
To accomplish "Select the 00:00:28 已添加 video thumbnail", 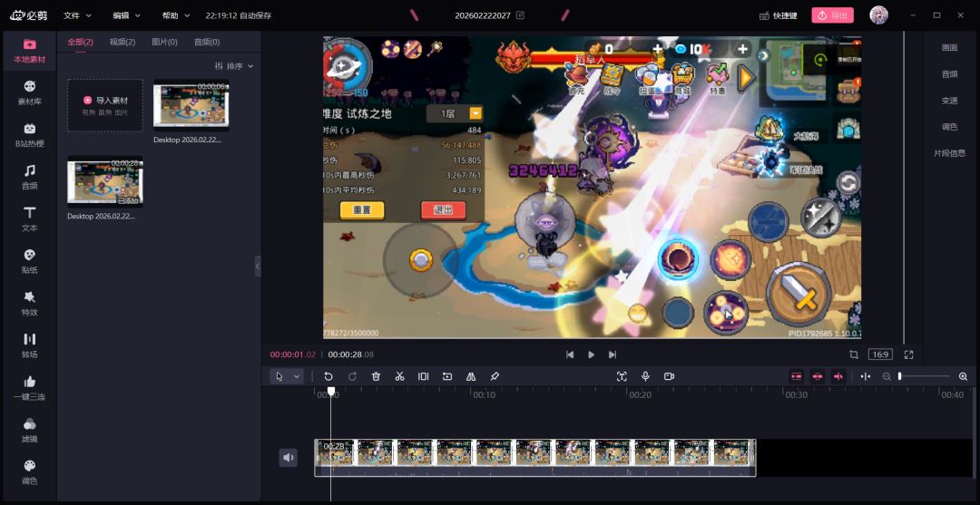I will click(105, 181).
